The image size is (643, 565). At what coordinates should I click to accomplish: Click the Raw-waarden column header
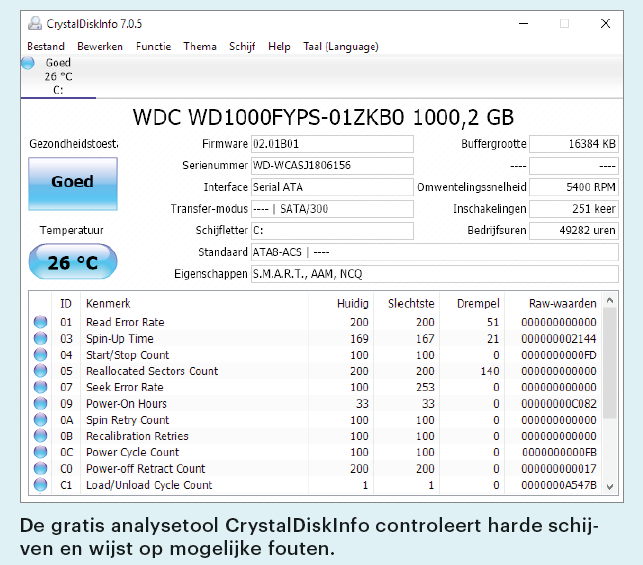coord(562,303)
